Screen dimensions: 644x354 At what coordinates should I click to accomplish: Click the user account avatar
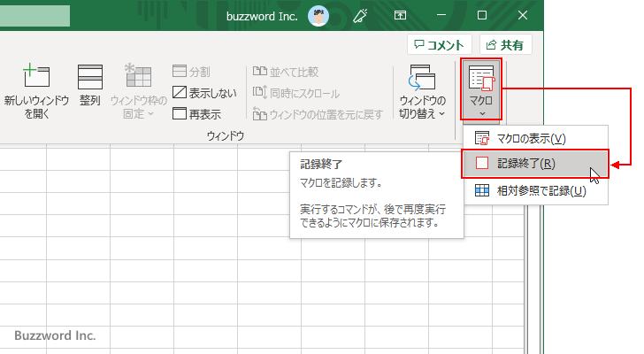(x=318, y=16)
